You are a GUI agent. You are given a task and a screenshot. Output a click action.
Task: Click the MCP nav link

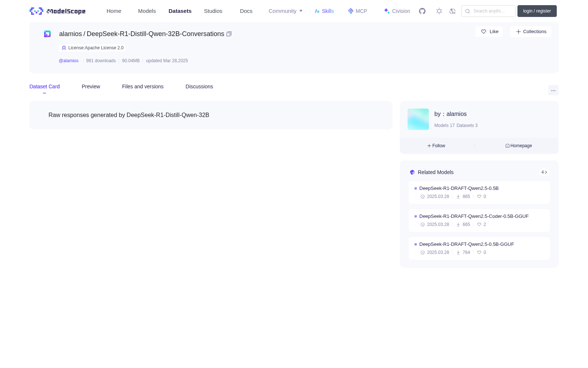click(x=358, y=11)
